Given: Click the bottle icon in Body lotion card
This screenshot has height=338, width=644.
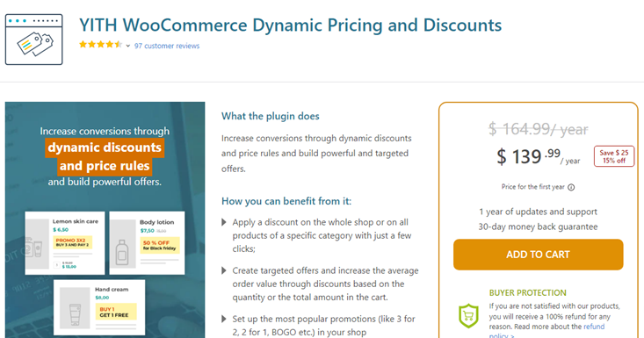Looking at the screenshot, I should pos(122,252).
